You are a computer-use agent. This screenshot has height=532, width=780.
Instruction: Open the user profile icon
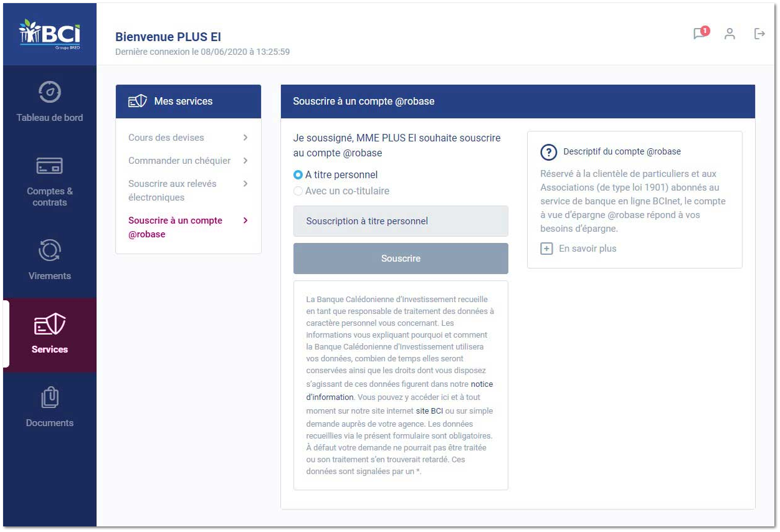point(730,34)
